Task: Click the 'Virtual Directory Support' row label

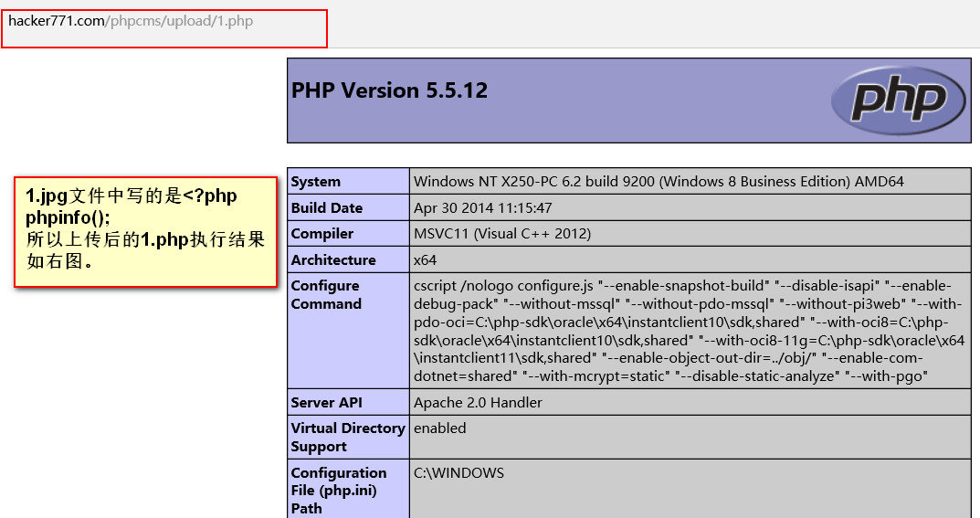Action: 348,438
